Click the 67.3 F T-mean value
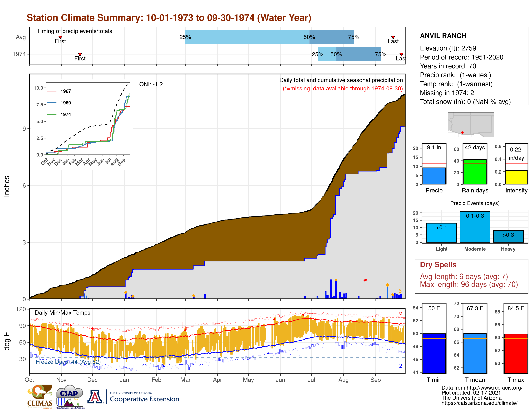Viewport: 532px width, 411px height. pyautogui.click(x=475, y=308)
